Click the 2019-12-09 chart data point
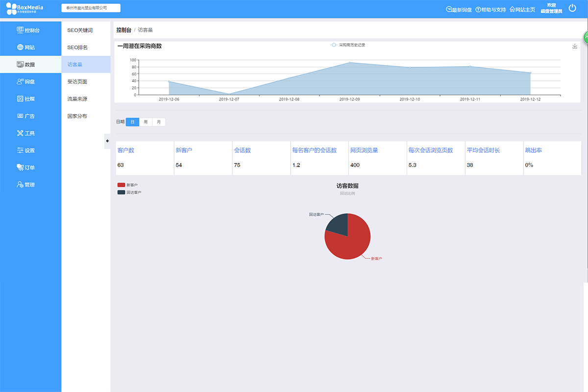The height and width of the screenshot is (392, 588). click(350, 62)
